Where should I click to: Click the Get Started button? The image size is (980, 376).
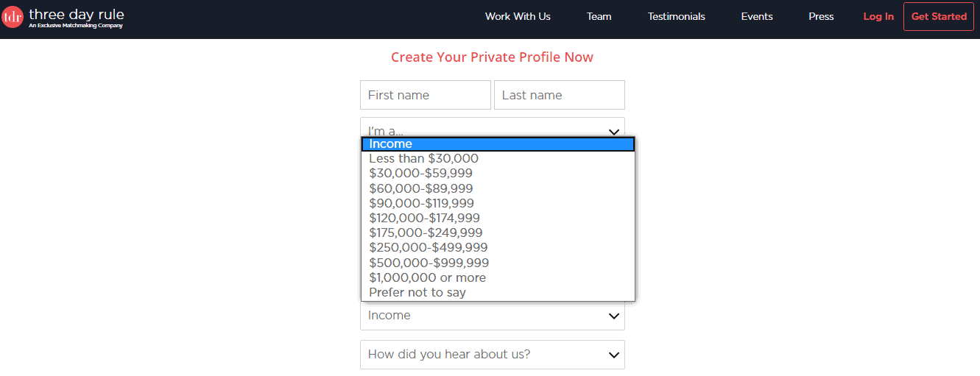939,16
